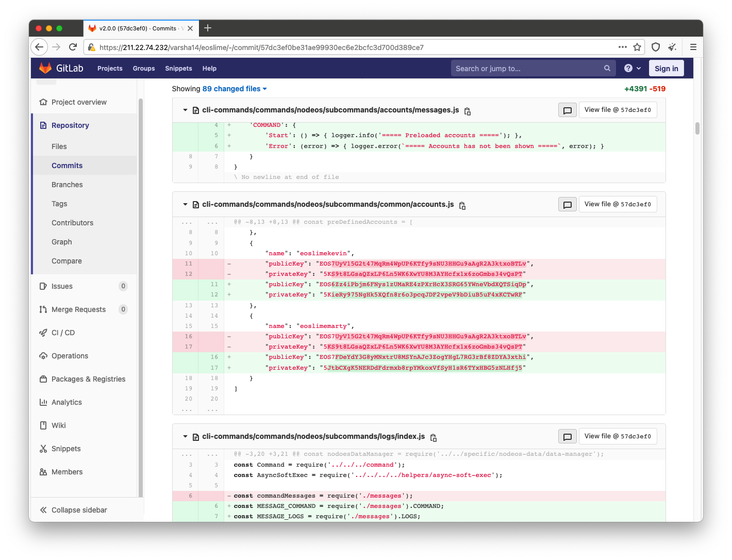The height and width of the screenshot is (560, 732).
Task: Click the shield tracking protection icon
Action: (x=656, y=47)
